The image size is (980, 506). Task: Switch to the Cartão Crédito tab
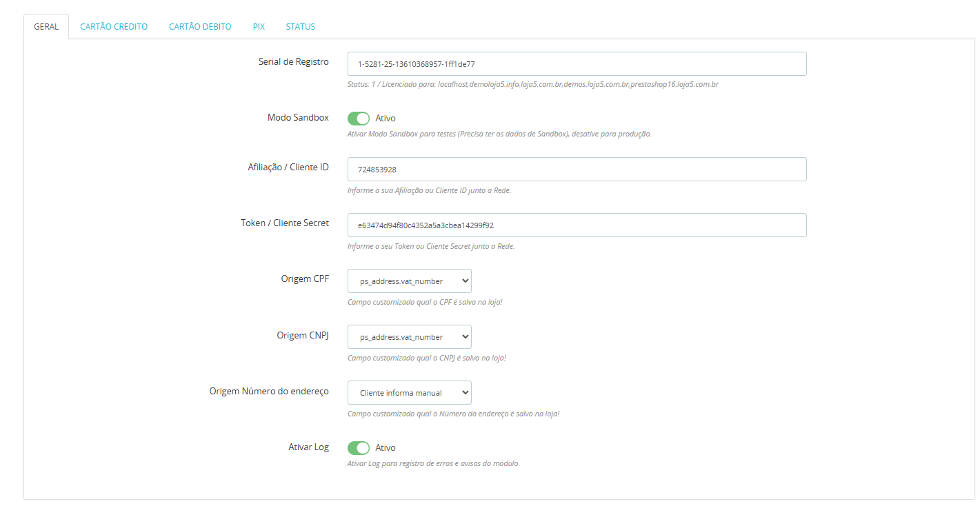[x=114, y=27]
